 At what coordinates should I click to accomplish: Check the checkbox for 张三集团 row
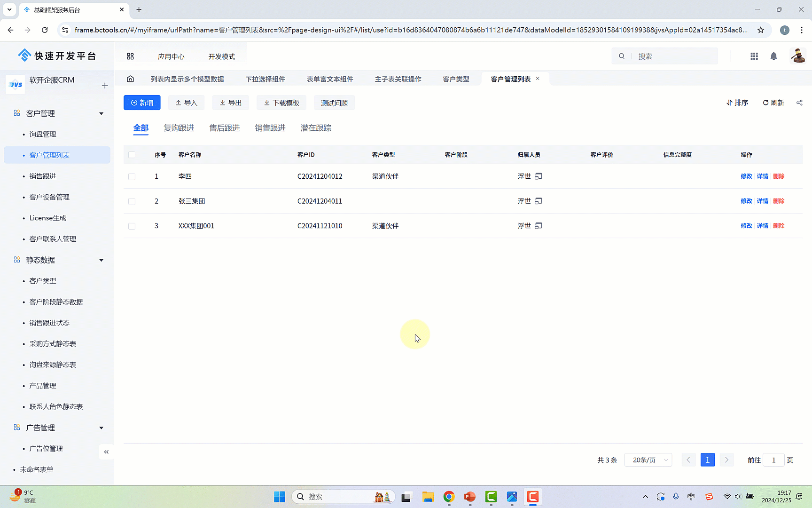(x=132, y=201)
